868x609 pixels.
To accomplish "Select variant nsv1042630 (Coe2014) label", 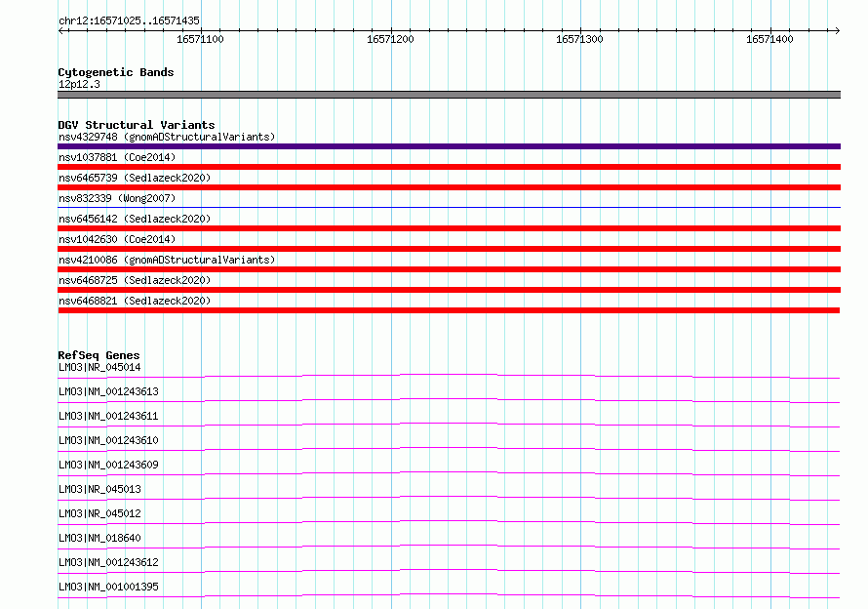I will [x=117, y=239].
